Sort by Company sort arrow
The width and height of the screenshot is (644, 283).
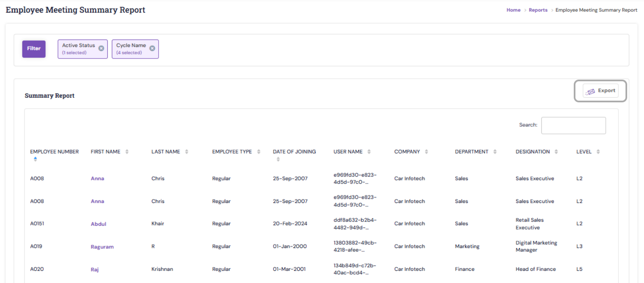click(x=427, y=152)
